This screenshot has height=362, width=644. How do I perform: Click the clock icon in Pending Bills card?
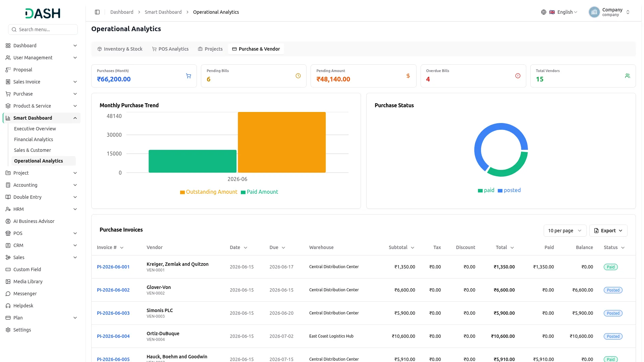pyautogui.click(x=298, y=76)
